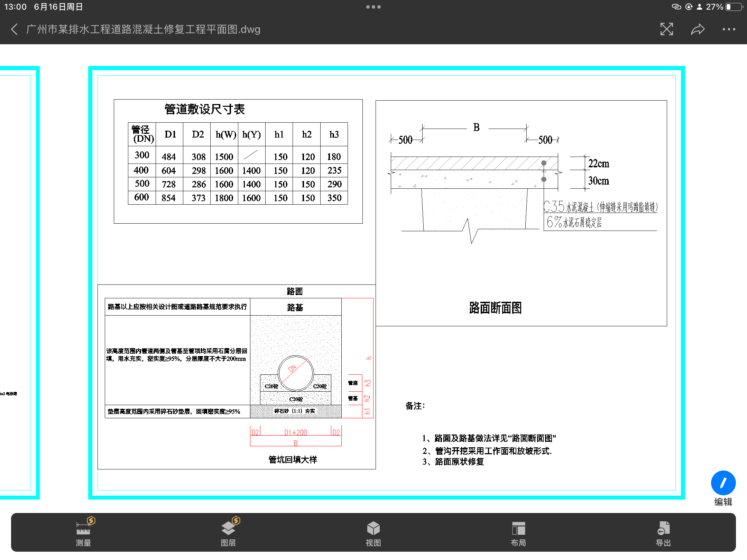Tap the three-dot multitasking indicator
Viewport: 747px width, 560px height.
coord(373,7)
